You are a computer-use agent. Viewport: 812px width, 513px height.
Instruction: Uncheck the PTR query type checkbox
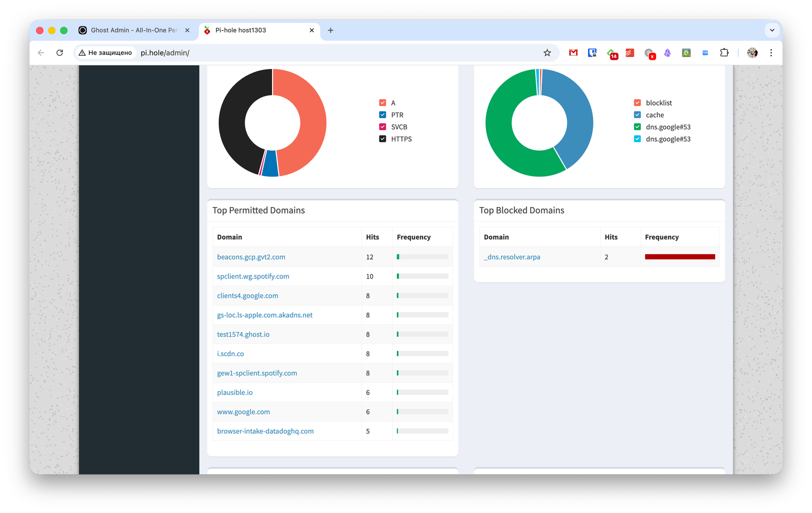click(383, 115)
